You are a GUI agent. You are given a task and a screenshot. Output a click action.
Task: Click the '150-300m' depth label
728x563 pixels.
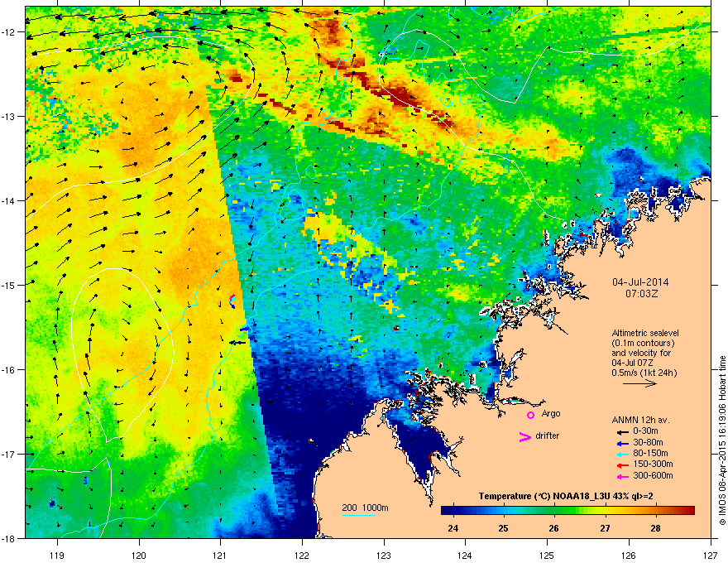(653, 464)
